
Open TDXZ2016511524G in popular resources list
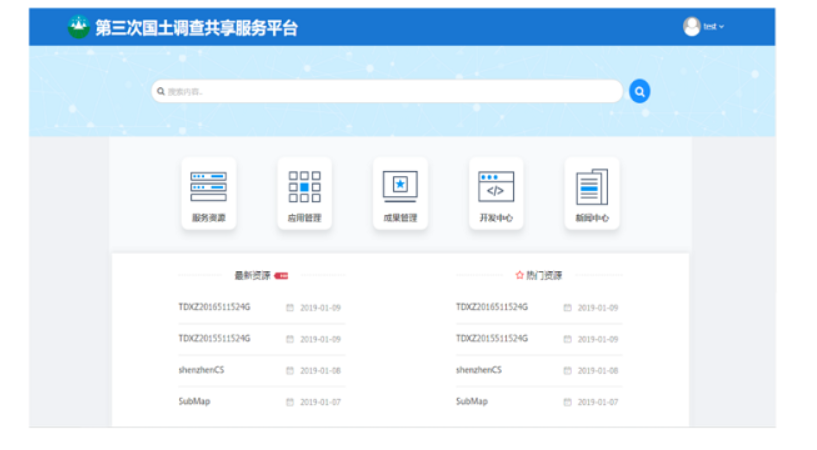coord(492,307)
